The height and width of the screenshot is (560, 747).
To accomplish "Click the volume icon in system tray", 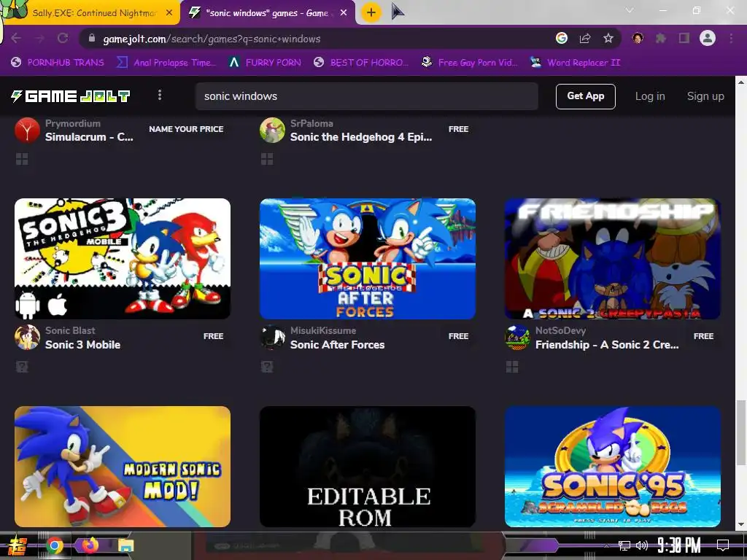I will point(642,545).
